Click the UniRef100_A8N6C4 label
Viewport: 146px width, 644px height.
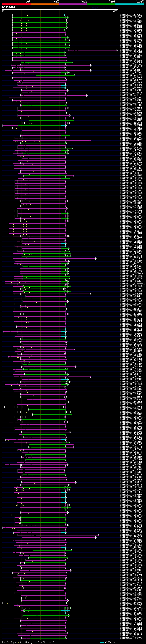[x=131, y=83]
